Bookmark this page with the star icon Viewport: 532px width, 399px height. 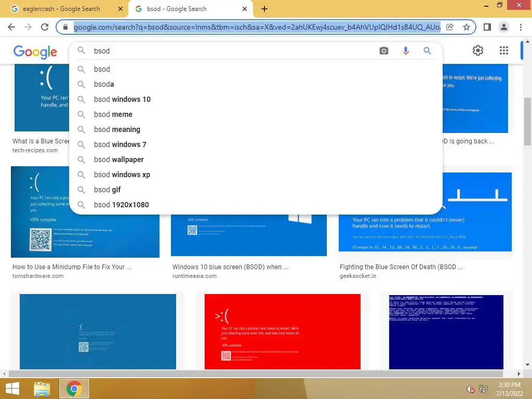[467, 27]
